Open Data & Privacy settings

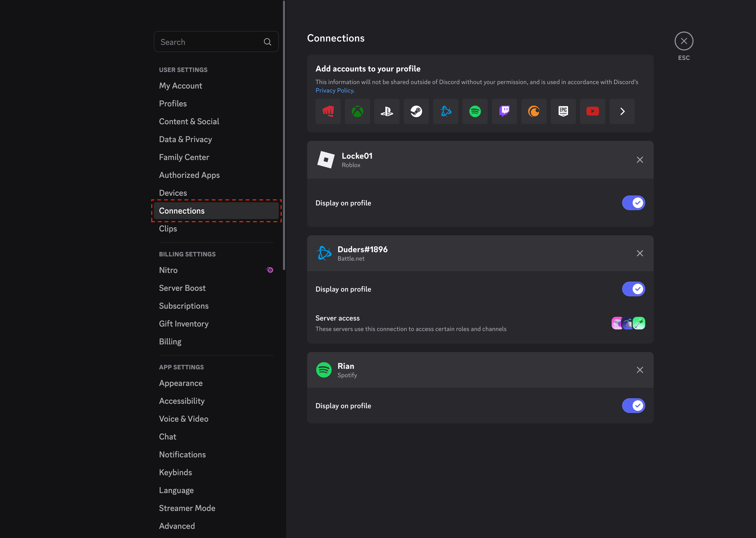[216, 139]
